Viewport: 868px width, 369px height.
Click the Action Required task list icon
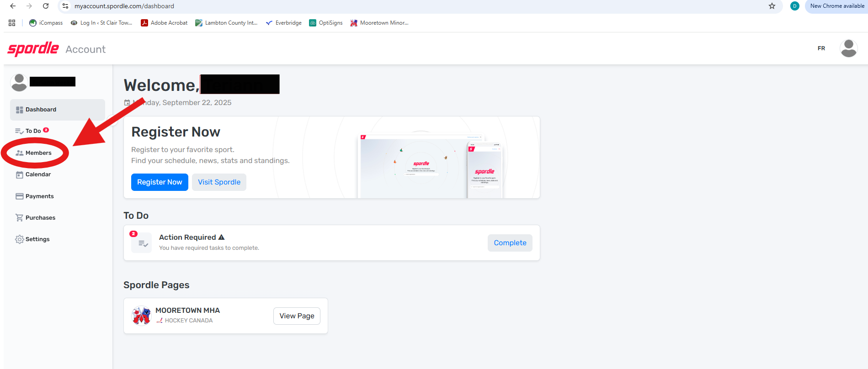tap(143, 243)
